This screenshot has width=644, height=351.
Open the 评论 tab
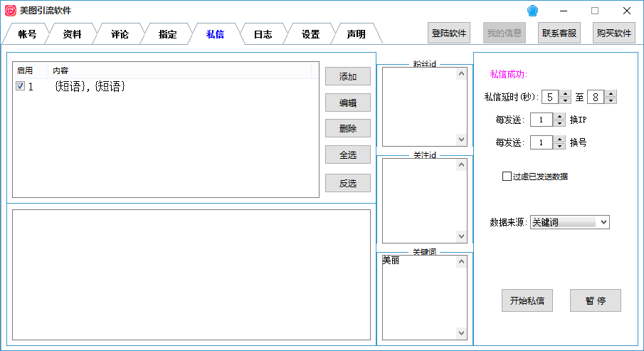pos(120,34)
